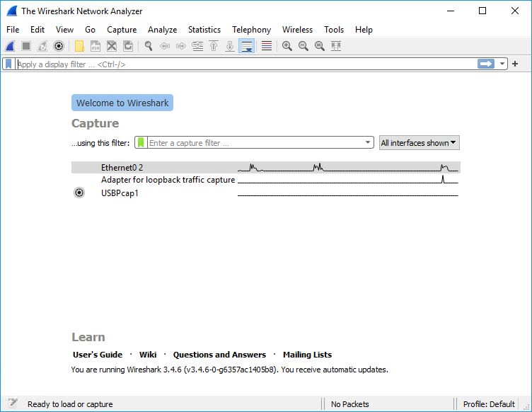Click the No Packets status text
532x412 pixels.
349,404
